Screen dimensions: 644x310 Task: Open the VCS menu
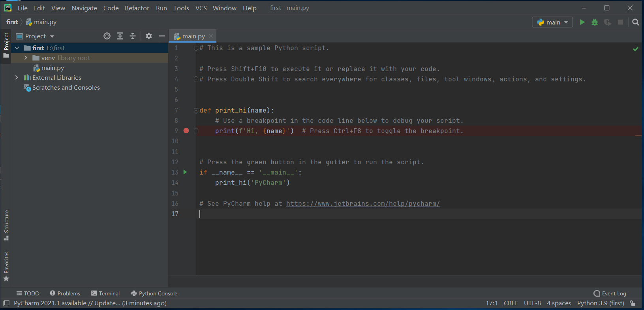pos(201,8)
